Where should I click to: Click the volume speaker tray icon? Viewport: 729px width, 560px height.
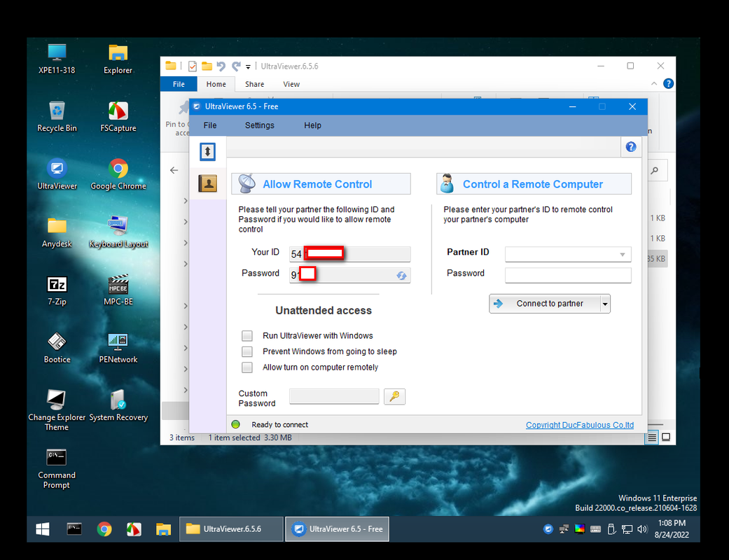click(x=642, y=529)
